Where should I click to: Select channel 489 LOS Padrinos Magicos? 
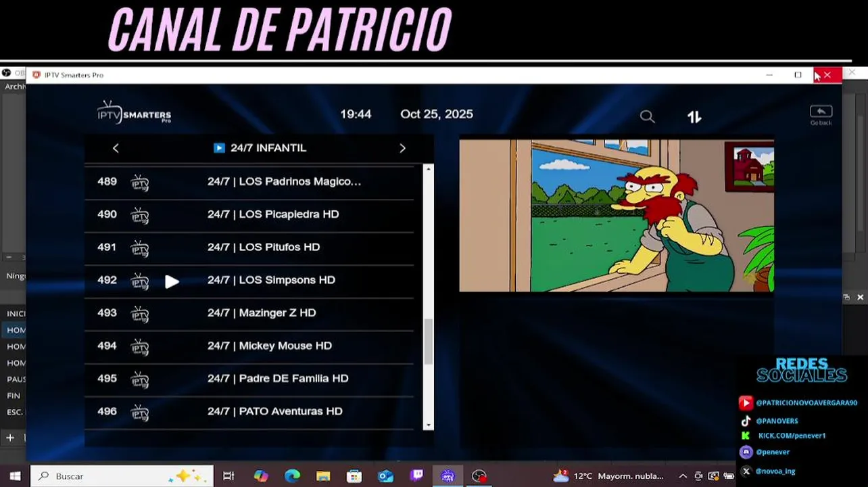pyautogui.click(x=249, y=182)
